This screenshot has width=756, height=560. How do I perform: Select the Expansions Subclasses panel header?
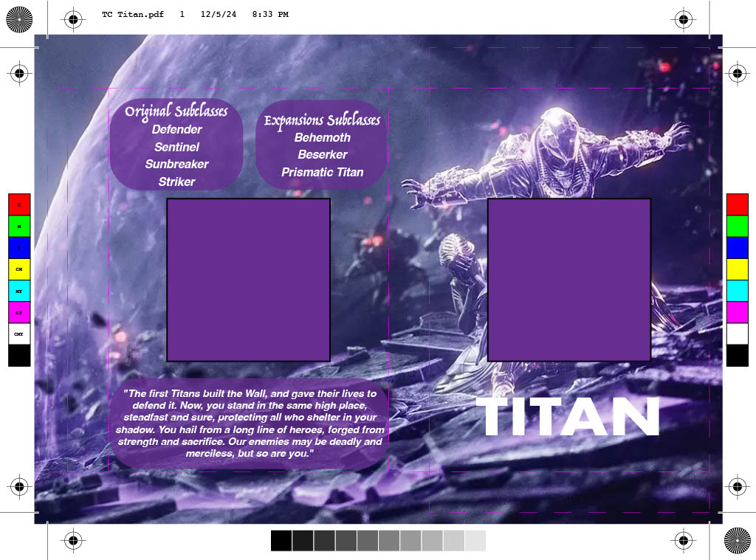point(321,120)
